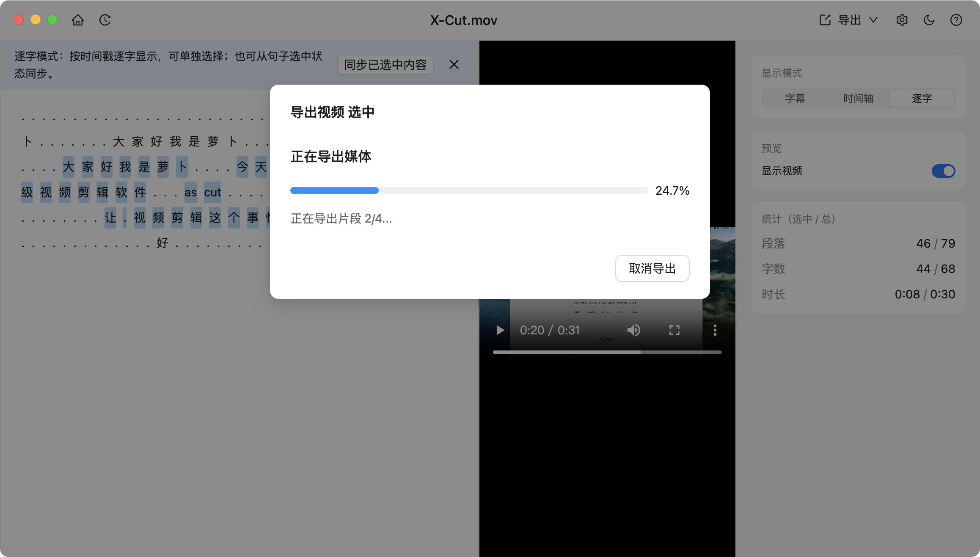Image resolution: width=980 pixels, height=557 pixels.
Task: Open settings gear icon
Action: (x=902, y=20)
